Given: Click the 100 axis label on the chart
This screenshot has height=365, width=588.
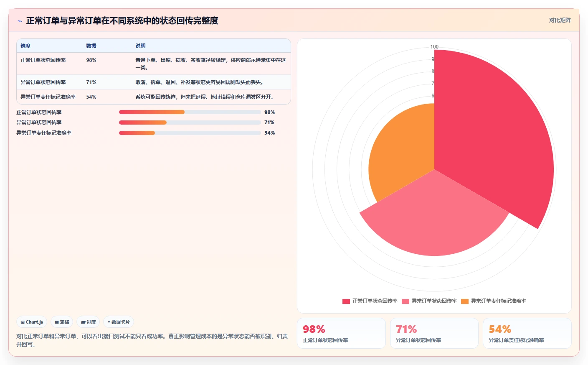Looking at the screenshot, I should (434, 47).
